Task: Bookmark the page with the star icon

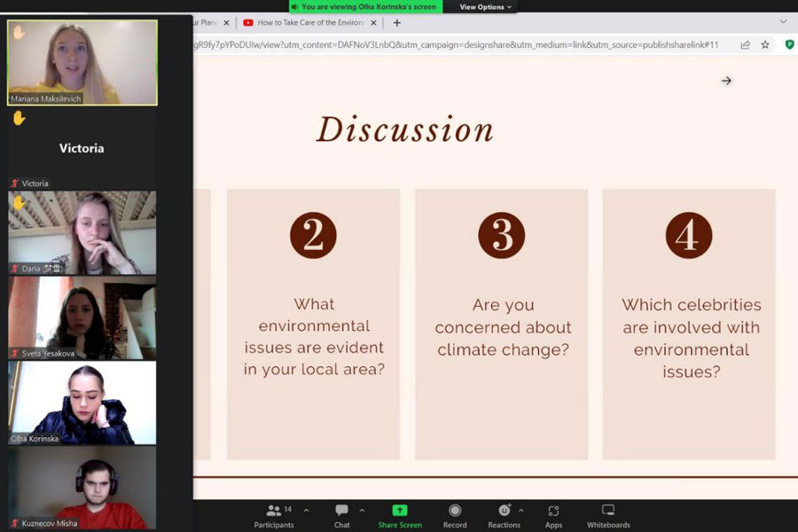Action: (x=765, y=44)
